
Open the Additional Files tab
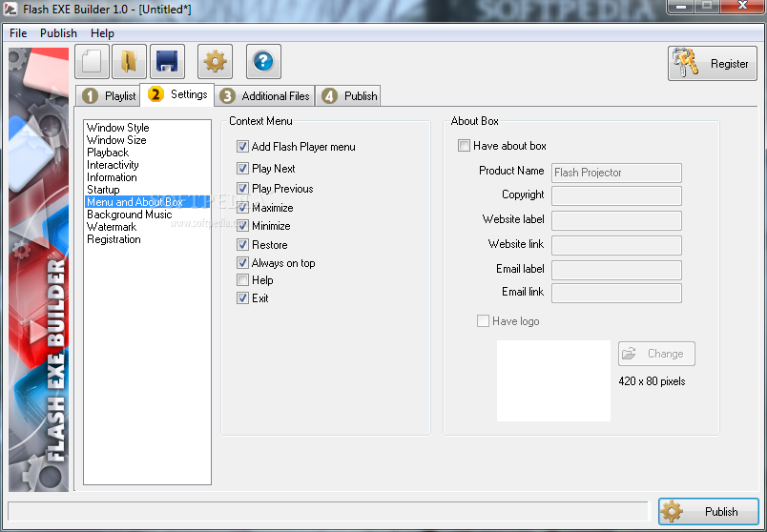tap(264, 96)
